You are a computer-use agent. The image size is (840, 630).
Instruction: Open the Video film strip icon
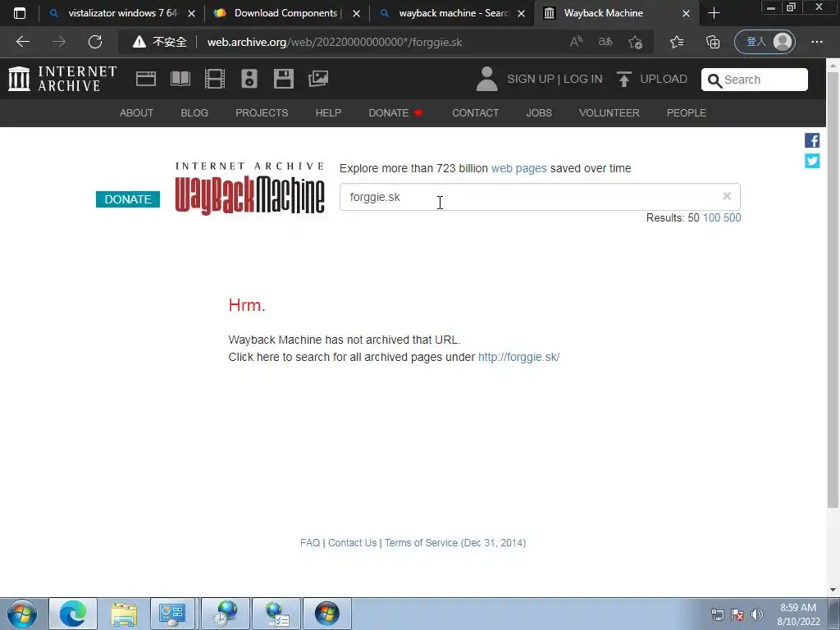215,79
